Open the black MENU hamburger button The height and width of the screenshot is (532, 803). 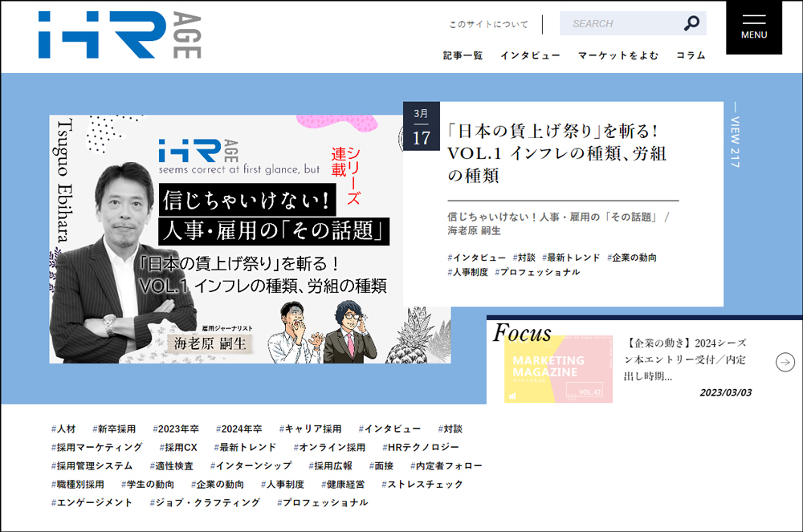(x=754, y=27)
